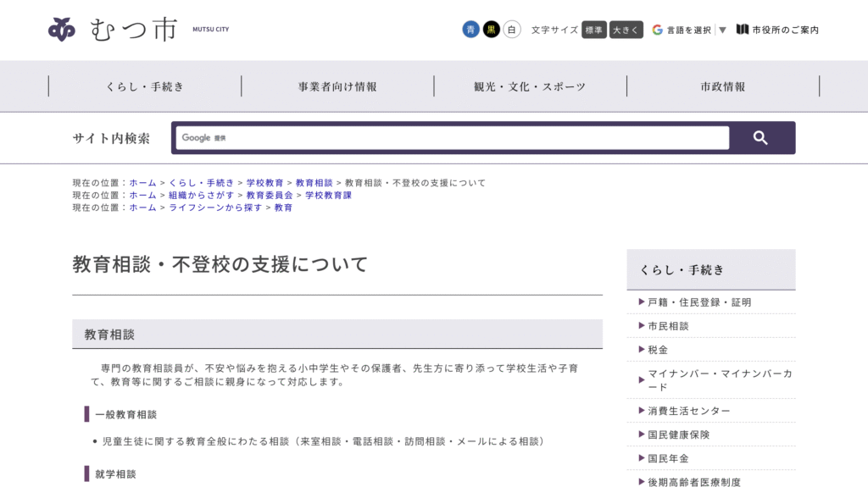Focus the Google site search field
Screen dimensions: 868x487
(x=453, y=138)
